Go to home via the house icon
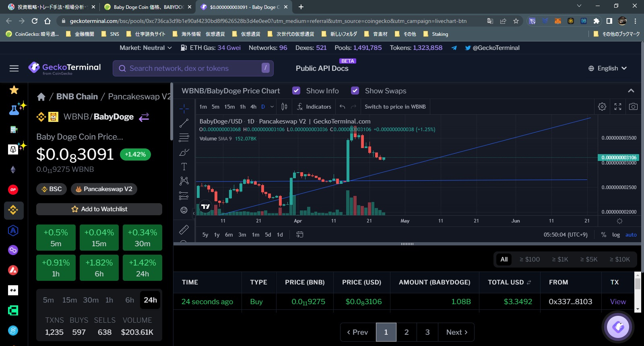The image size is (644, 346). point(41,97)
